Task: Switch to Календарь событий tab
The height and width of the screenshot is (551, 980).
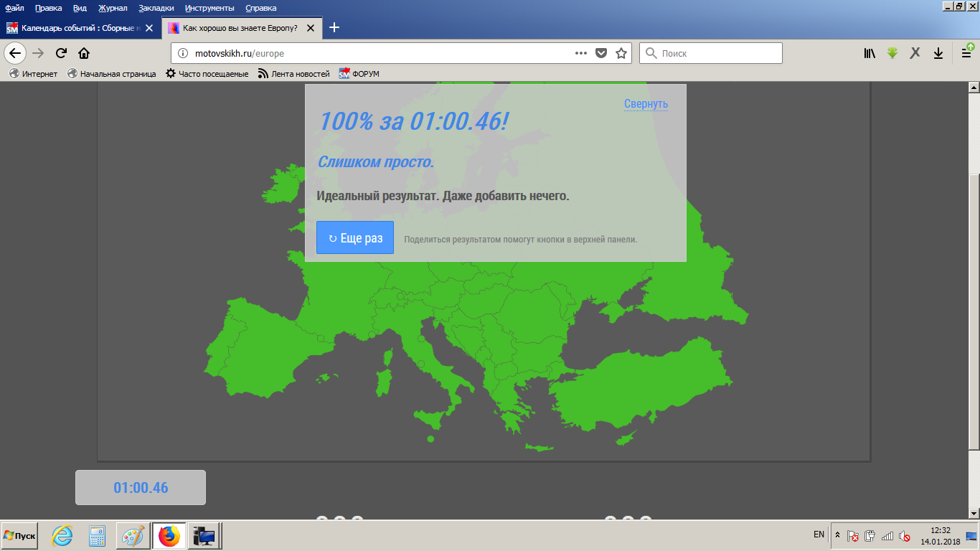Action: tap(79, 28)
